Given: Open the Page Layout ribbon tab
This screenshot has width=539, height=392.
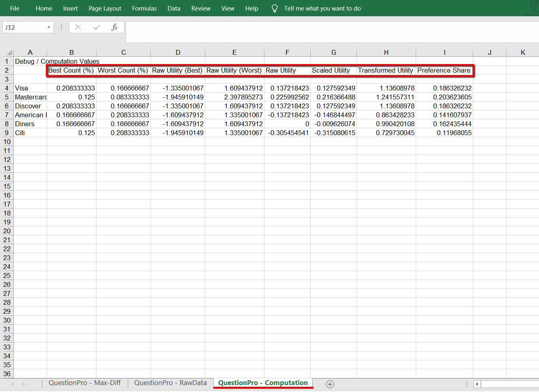Looking at the screenshot, I should click(x=105, y=9).
